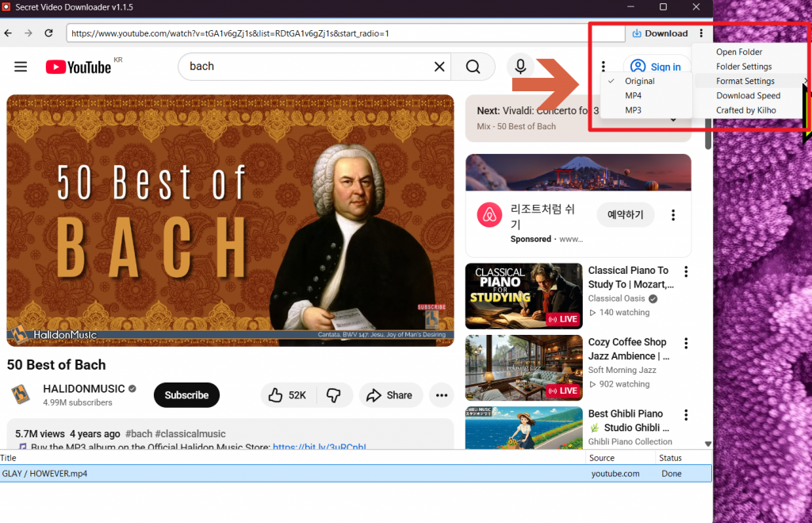This screenshot has width=812, height=523.
Task: Click the Done status cell
Action: point(672,474)
